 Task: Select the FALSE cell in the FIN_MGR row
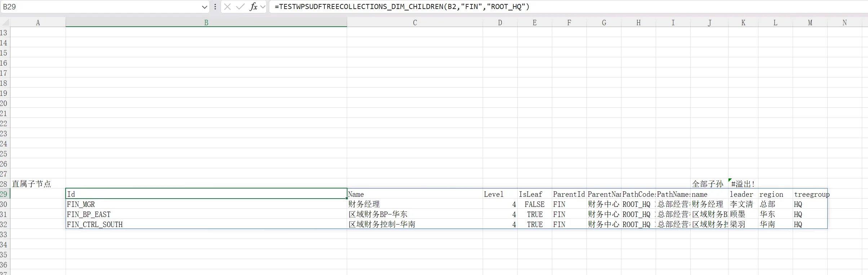535,204
